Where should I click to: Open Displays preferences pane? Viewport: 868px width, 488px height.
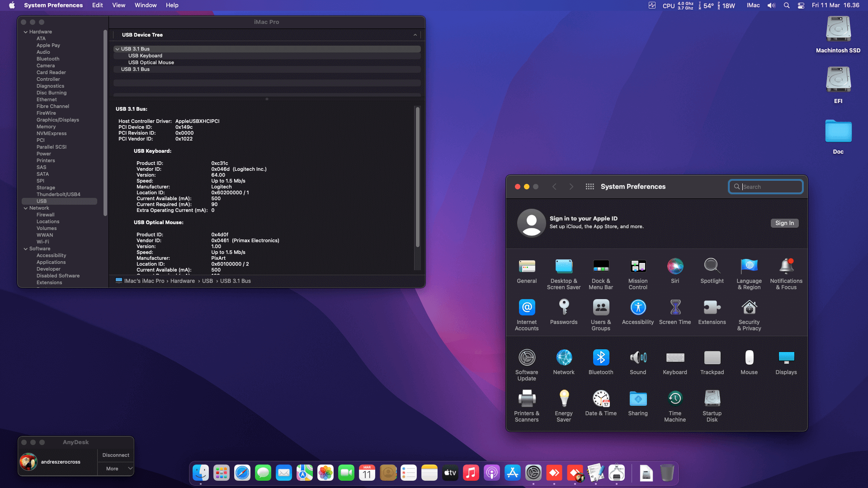(x=786, y=362)
